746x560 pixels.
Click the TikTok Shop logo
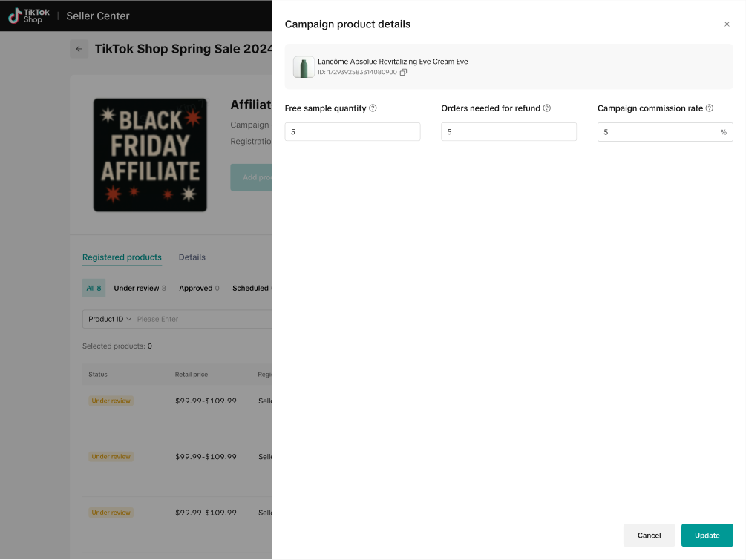30,16
